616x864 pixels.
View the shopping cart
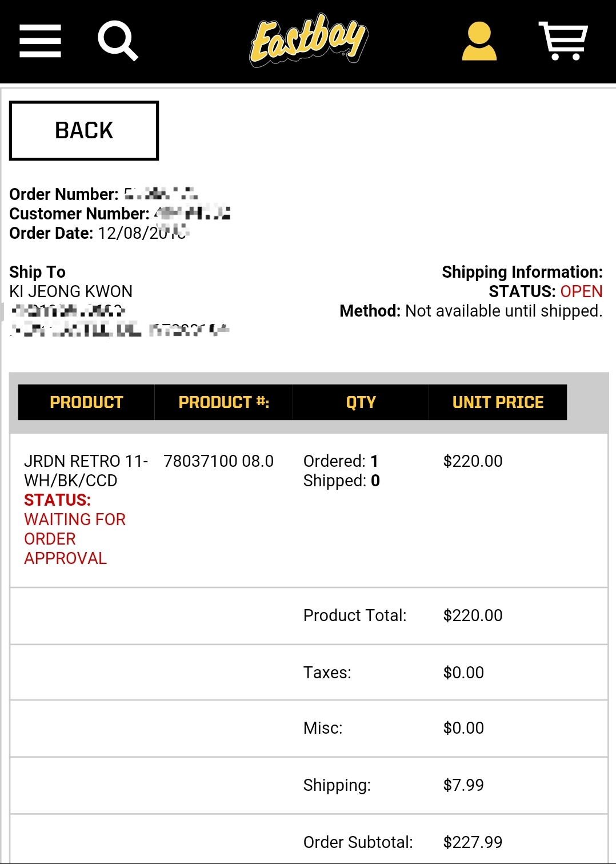pyautogui.click(x=563, y=41)
